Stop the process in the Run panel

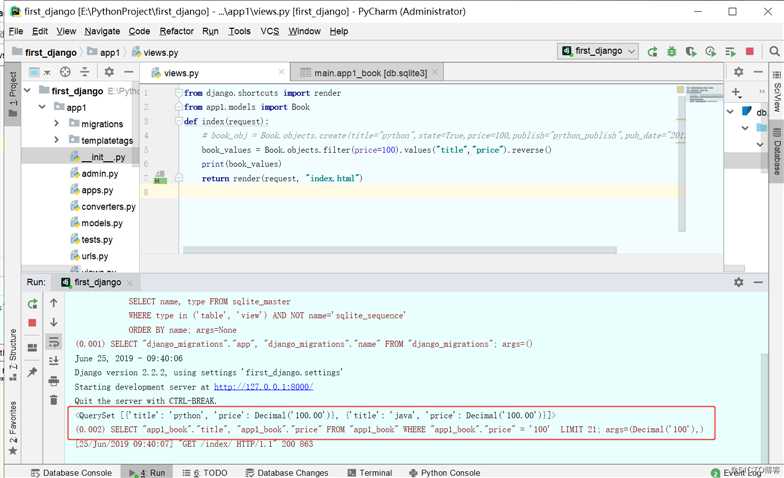tap(32, 323)
